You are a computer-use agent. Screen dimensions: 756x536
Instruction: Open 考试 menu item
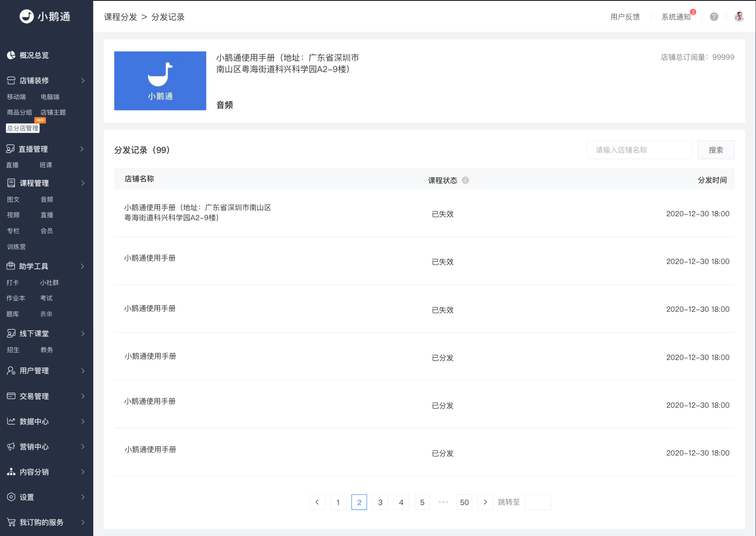46,298
